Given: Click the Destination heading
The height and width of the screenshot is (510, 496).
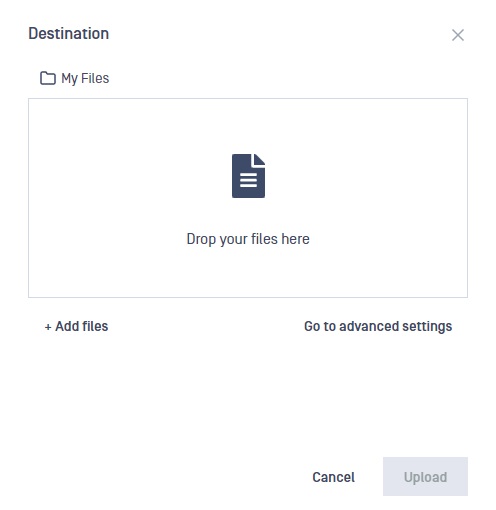Looking at the screenshot, I should (x=69, y=34).
